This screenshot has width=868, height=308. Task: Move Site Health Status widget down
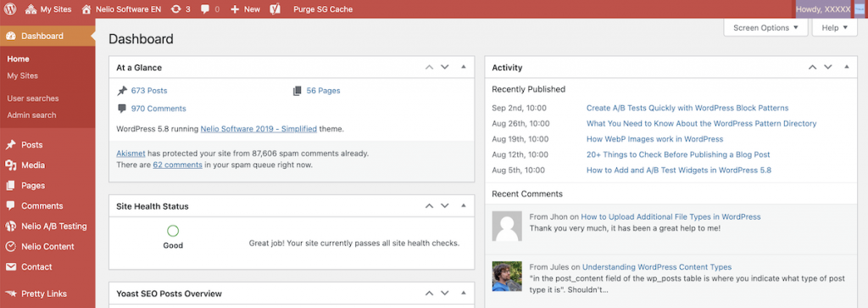(444, 205)
